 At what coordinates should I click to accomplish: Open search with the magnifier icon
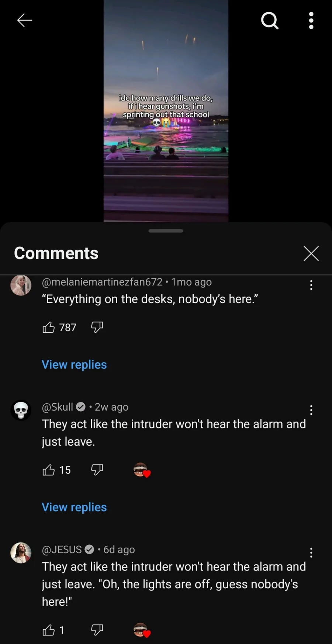pos(270,20)
